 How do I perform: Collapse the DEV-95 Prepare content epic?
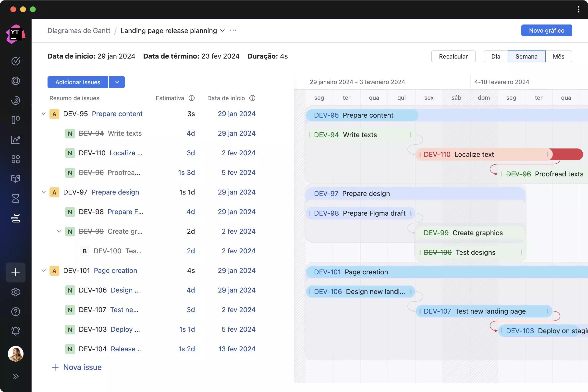coord(43,114)
